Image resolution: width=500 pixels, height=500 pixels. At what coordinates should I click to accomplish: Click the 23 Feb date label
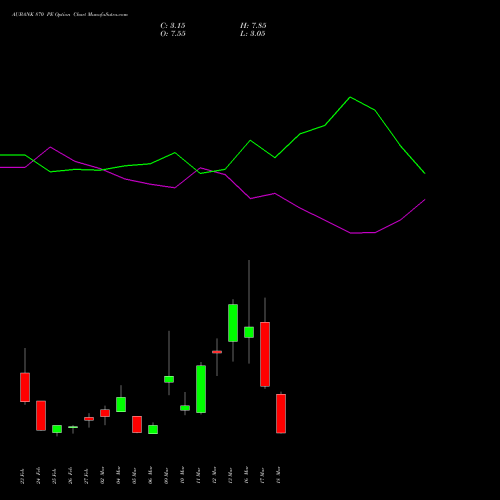[x=22, y=476]
